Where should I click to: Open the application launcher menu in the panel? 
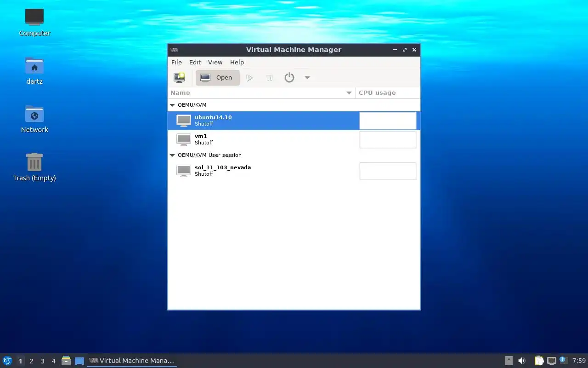[7, 361]
